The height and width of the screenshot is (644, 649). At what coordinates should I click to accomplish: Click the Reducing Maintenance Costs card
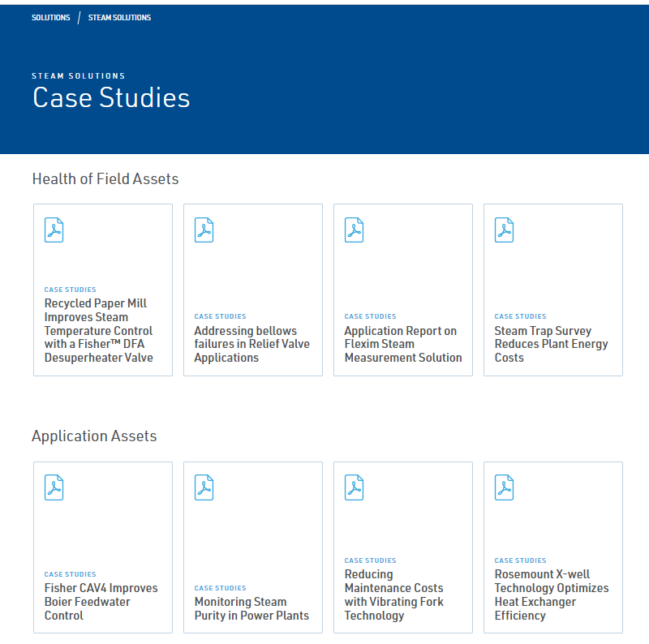click(402, 547)
